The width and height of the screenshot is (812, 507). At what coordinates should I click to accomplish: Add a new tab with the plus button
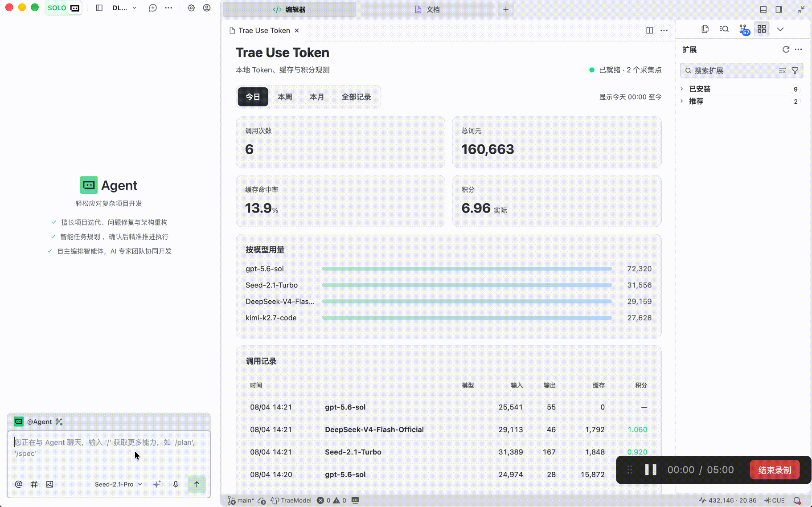pyautogui.click(x=506, y=9)
